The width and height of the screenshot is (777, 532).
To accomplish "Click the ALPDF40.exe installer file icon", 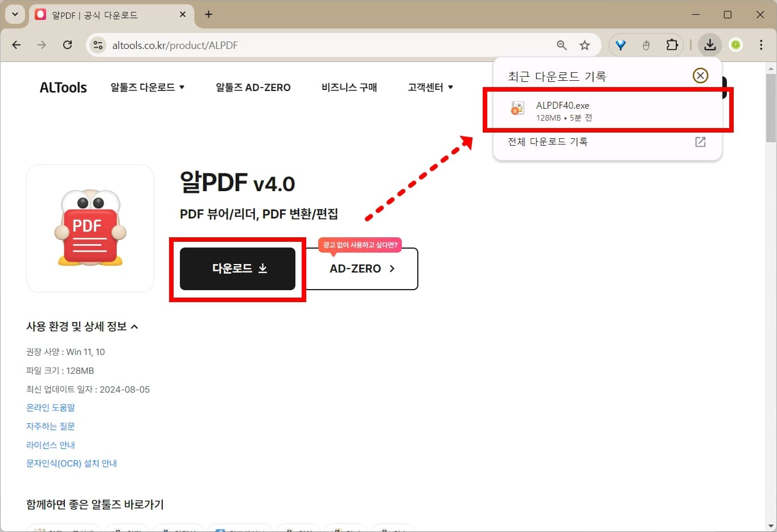I will (x=517, y=109).
